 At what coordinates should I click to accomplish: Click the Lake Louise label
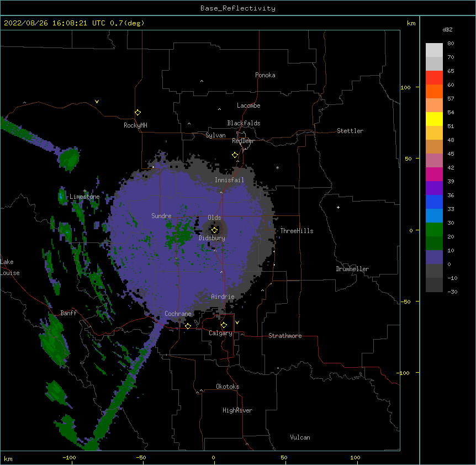pyautogui.click(x=10, y=267)
